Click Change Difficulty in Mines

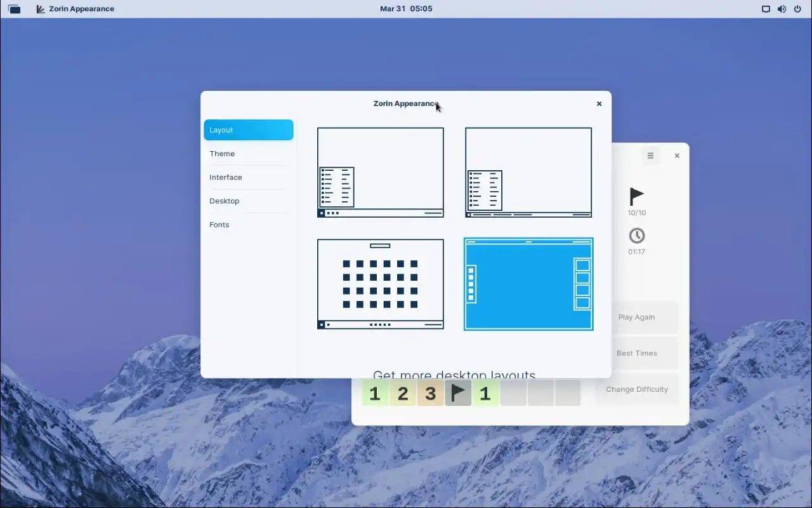637,389
